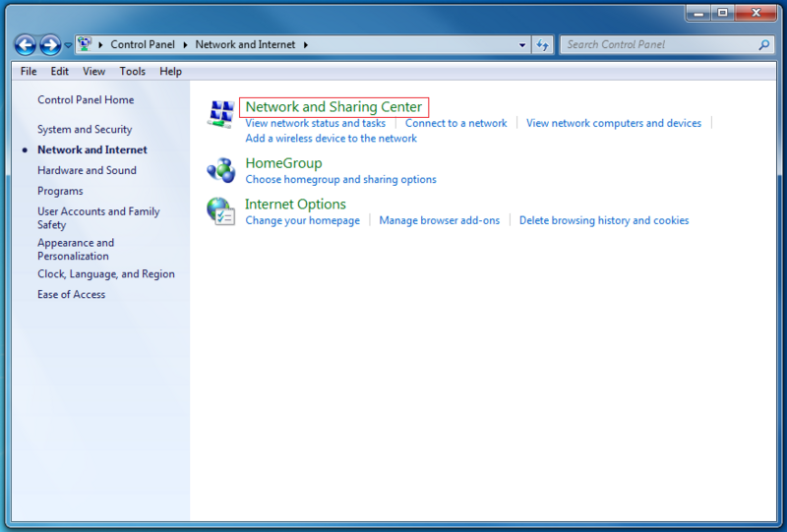The height and width of the screenshot is (532, 787).
Task: Click the search magnifier icon
Action: 764,45
